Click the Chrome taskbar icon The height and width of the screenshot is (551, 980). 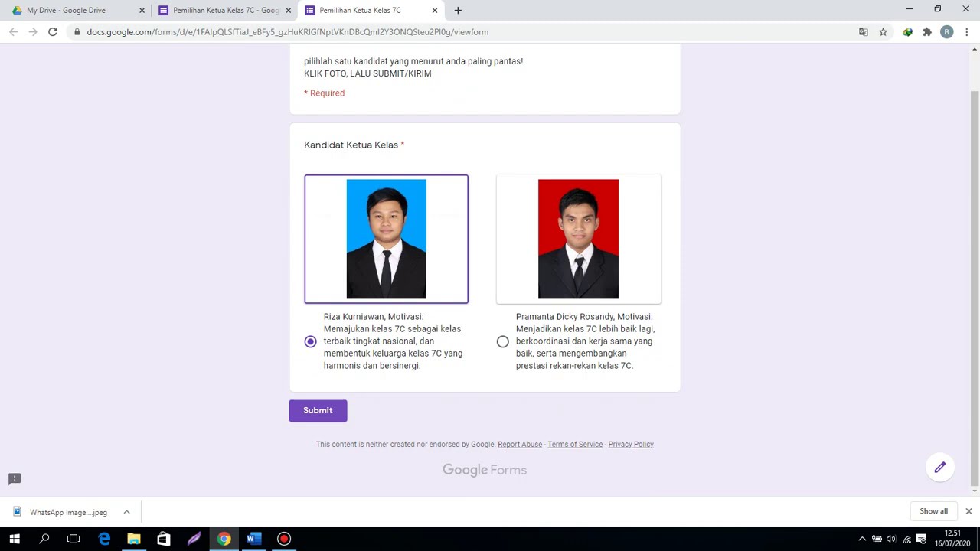tap(224, 539)
